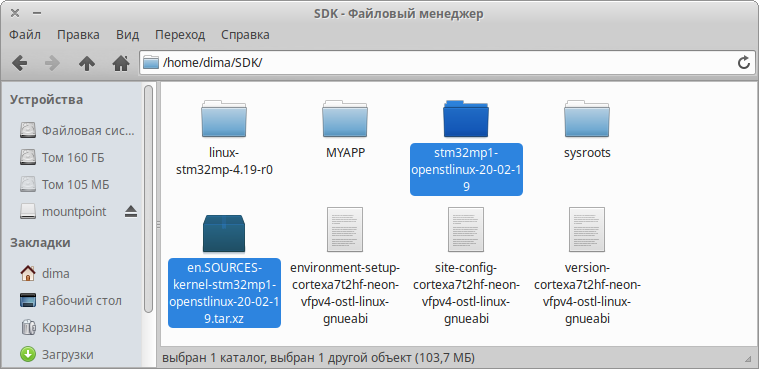This screenshot has width=759, height=369.
Task: Select the stm32mp1-openstlinux-20-02-19 folder icon
Action: (x=466, y=119)
